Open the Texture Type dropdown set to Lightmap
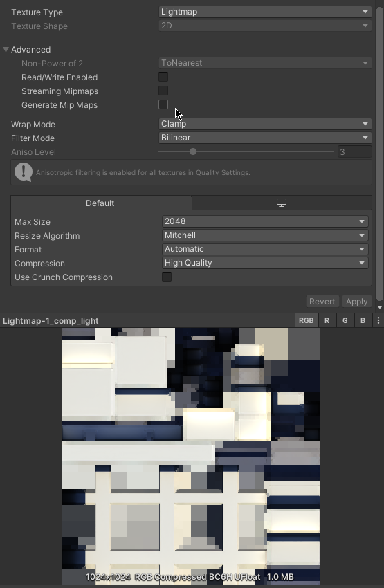384x588 pixels. pyautogui.click(x=265, y=12)
